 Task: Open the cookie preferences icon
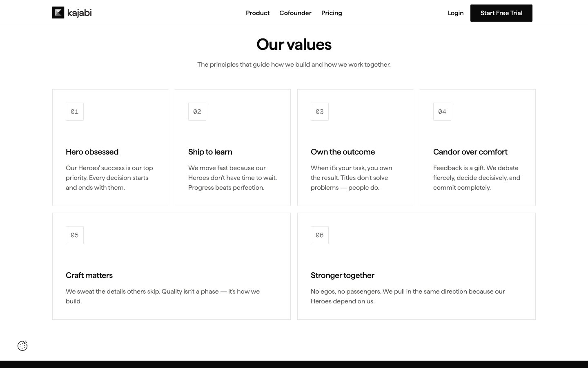(x=22, y=346)
